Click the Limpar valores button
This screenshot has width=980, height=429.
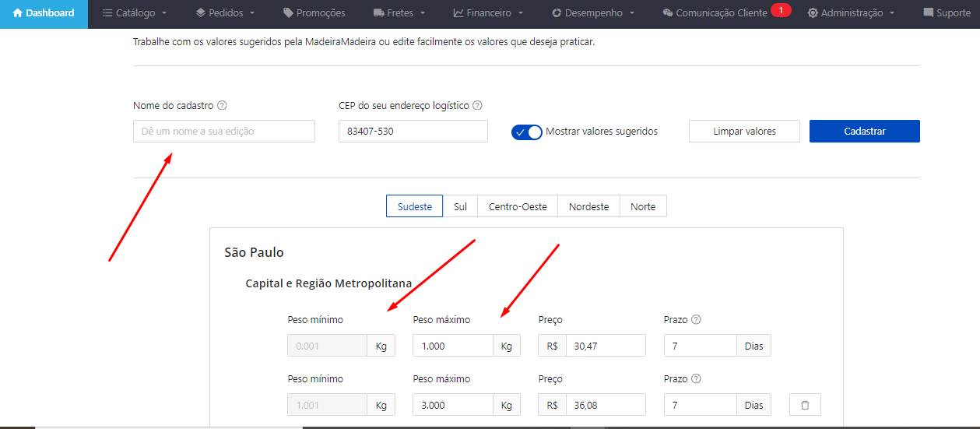click(x=744, y=132)
